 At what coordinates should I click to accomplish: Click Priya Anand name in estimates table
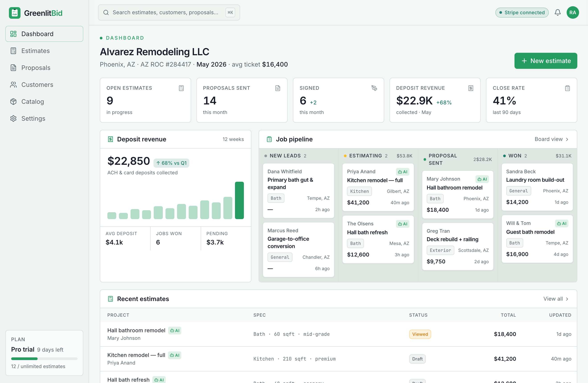pos(121,363)
